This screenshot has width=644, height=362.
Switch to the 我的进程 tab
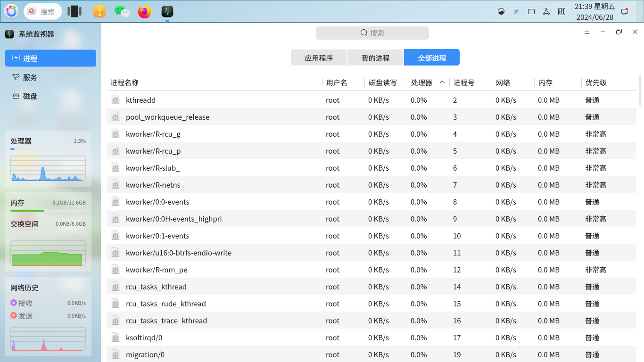coord(375,57)
